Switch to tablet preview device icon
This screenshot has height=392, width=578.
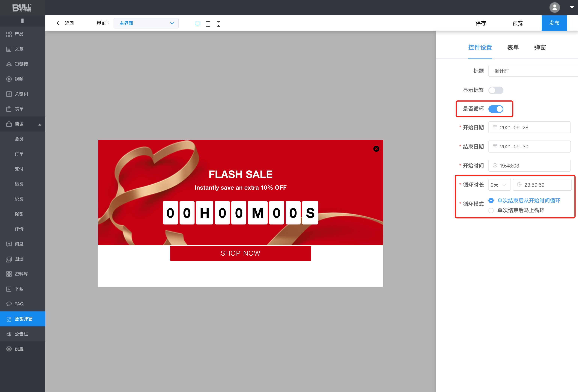tap(208, 24)
